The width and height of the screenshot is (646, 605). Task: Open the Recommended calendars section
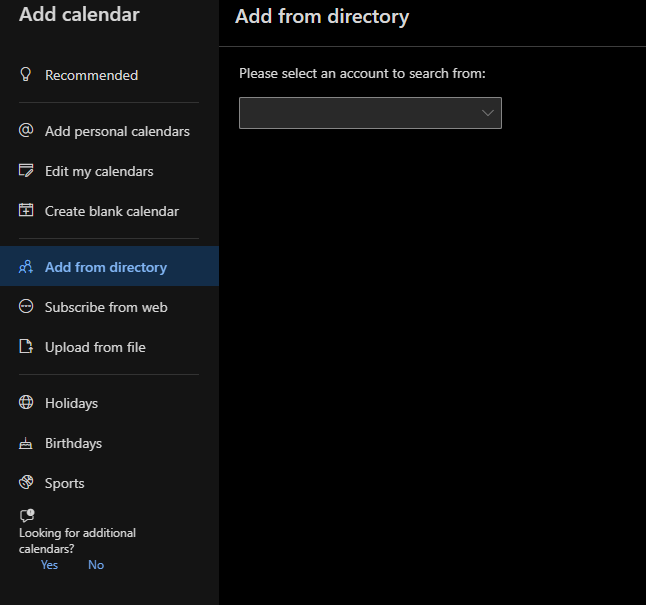click(x=91, y=75)
